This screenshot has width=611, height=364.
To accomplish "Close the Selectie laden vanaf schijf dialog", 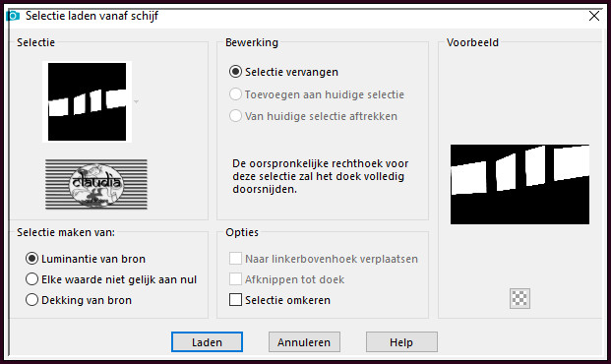I will [x=594, y=16].
